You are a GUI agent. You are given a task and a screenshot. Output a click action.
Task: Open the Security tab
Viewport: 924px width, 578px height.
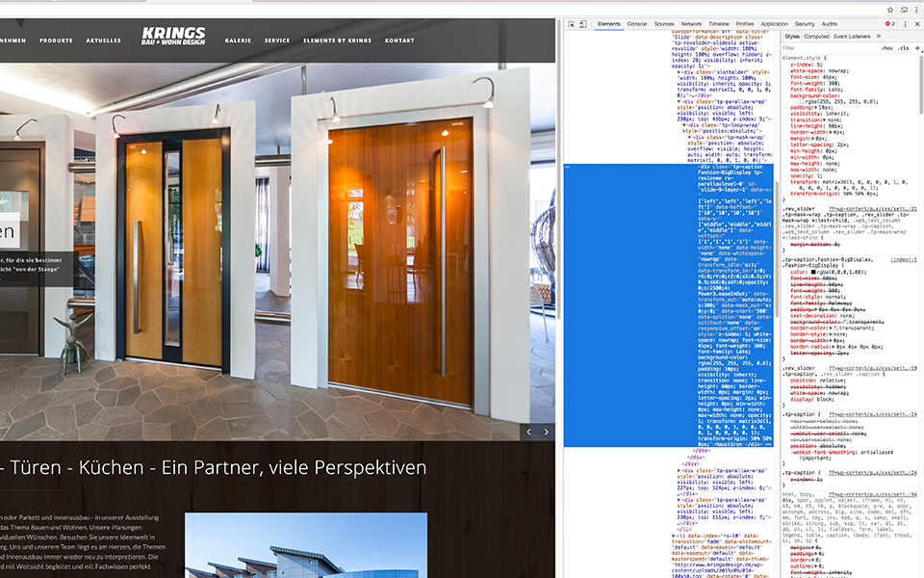[x=805, y=24]
